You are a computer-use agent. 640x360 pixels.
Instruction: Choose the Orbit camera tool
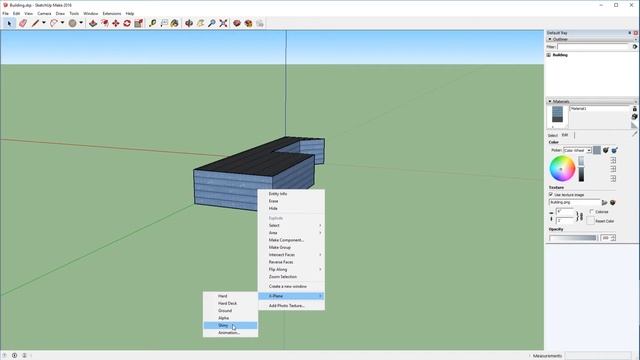click(x=189, y=23)
